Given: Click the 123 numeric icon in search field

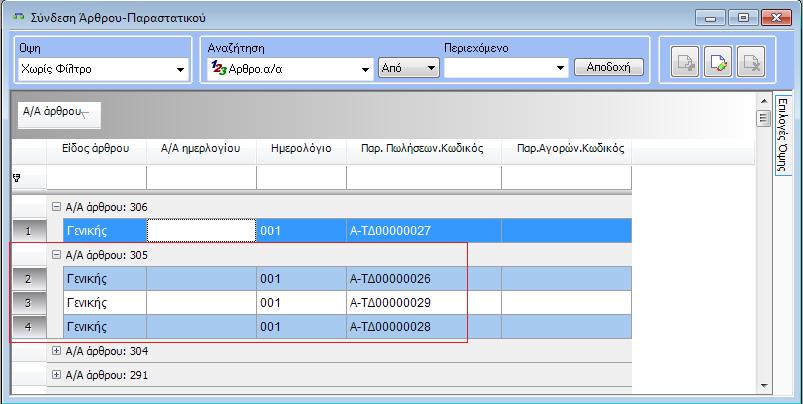Looking at the screenshot, I should 219,68.
